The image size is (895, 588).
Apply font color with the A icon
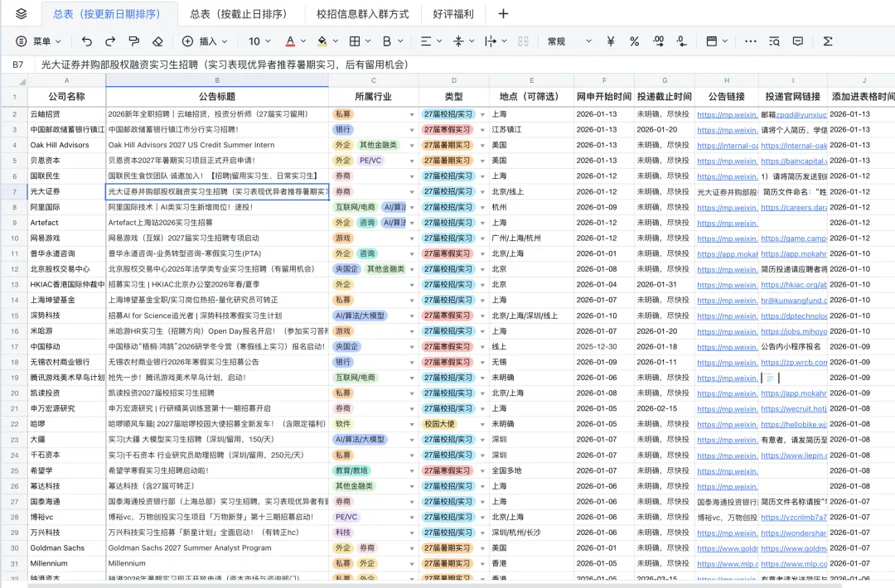[x=290, y=41]
